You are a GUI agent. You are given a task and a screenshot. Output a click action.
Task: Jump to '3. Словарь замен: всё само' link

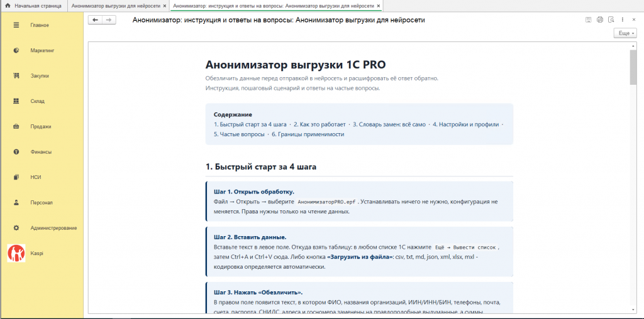(x=389, y=124)
